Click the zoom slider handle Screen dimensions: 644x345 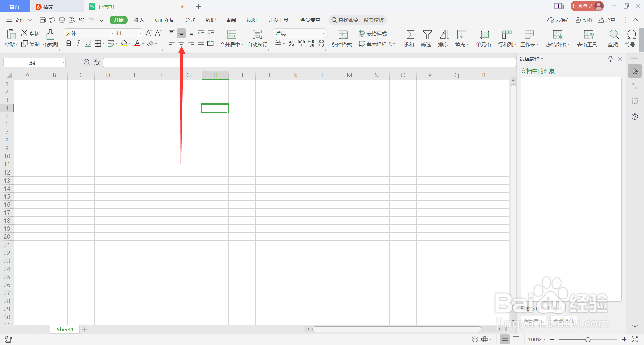tap(588, 340)
